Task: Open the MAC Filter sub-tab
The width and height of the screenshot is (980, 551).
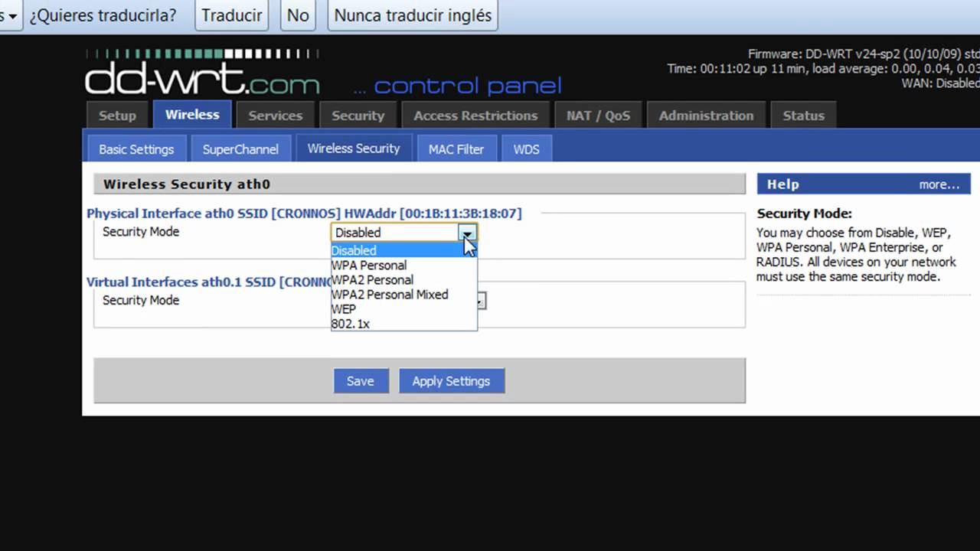Action: click(x=456, y=149)
